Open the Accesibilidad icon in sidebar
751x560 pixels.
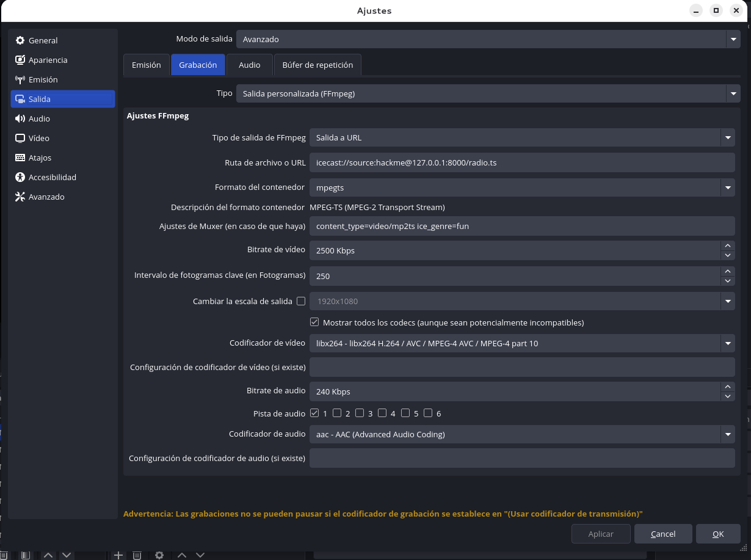(x=20, y=177)
